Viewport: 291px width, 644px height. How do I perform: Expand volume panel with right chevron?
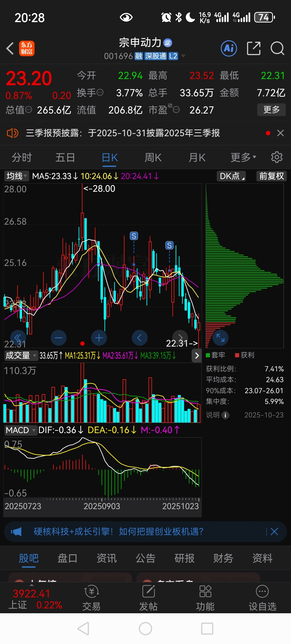tap(197, 355)
